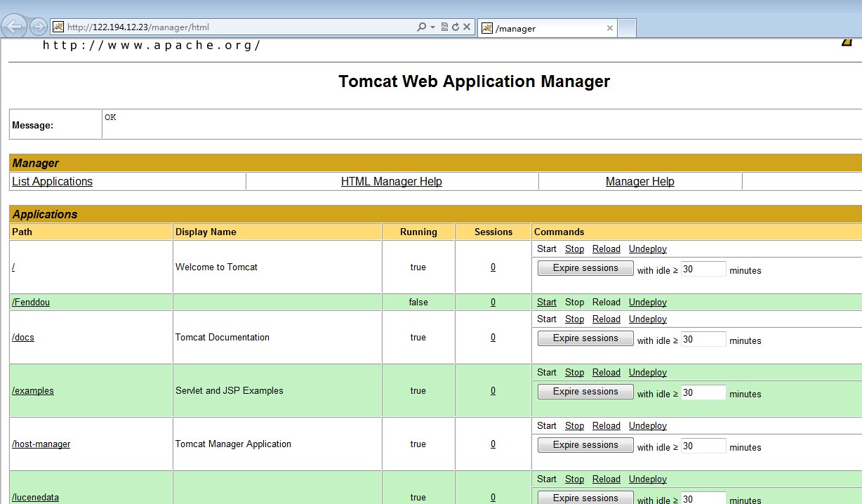Open sessions count link for /docs
The height and width of the screenshot is (504, 862).
[x=493, y=337]
